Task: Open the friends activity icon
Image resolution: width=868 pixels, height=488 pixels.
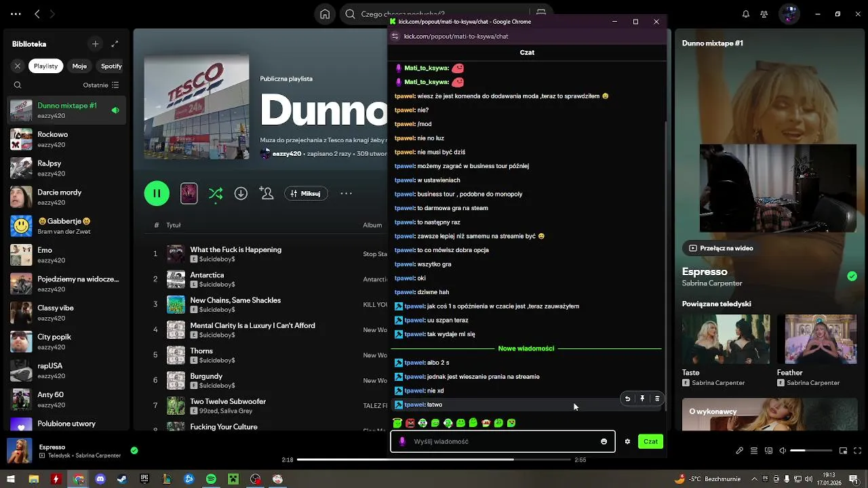Action: pos(764,14)
